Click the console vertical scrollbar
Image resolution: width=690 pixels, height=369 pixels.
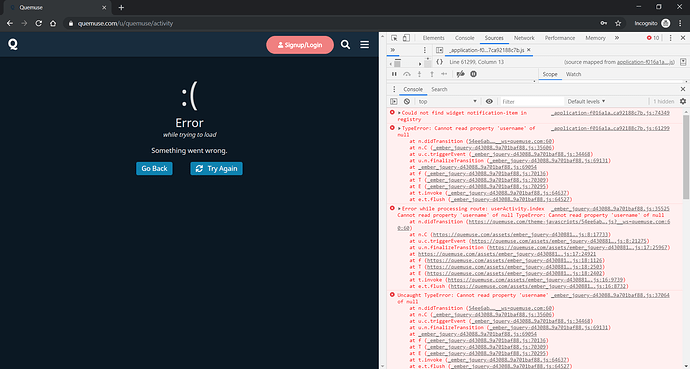(x=686, y=156)
